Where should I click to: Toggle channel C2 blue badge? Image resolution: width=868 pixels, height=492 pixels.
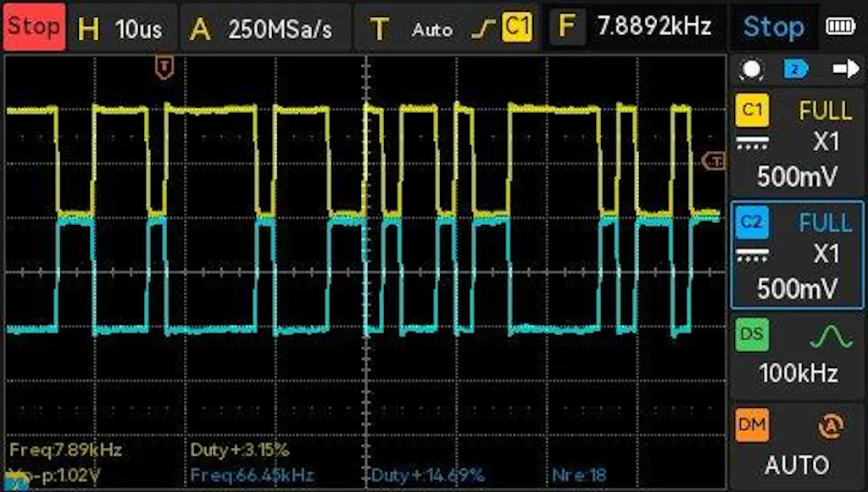(x=751, y=222)
